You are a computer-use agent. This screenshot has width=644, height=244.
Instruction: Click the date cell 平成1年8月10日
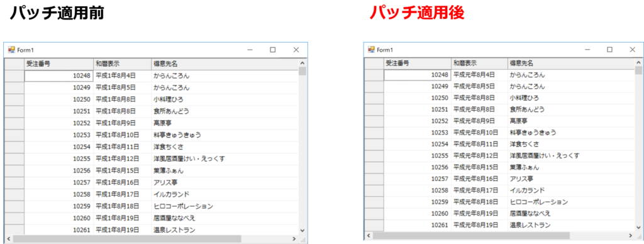click(122, 135)
